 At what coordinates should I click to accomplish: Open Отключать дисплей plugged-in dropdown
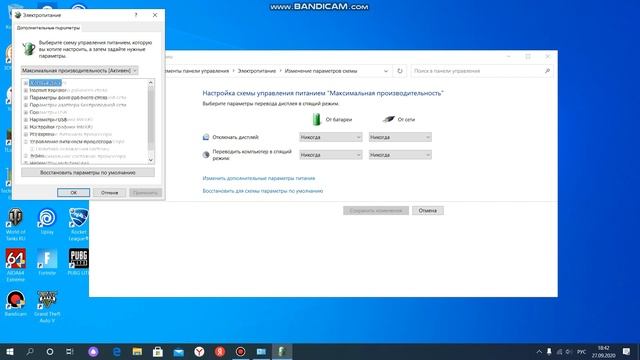click(x=400, y=137)
